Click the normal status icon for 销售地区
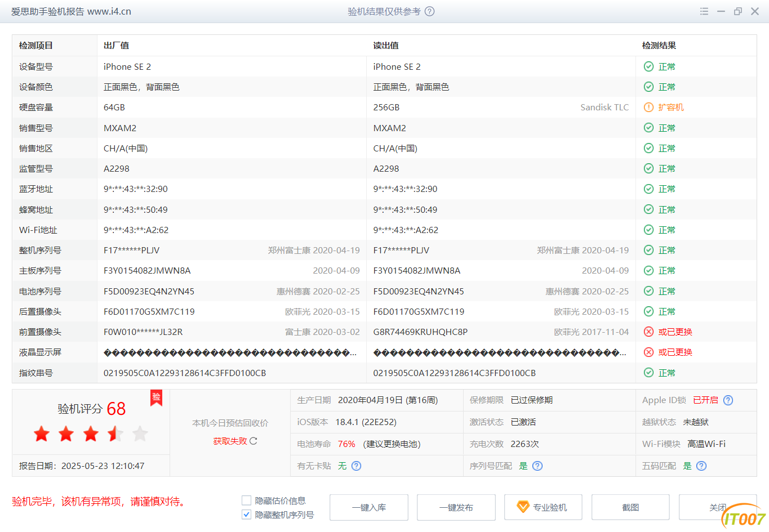The width and height of the screenshot is (769, 532). (648, 148)
